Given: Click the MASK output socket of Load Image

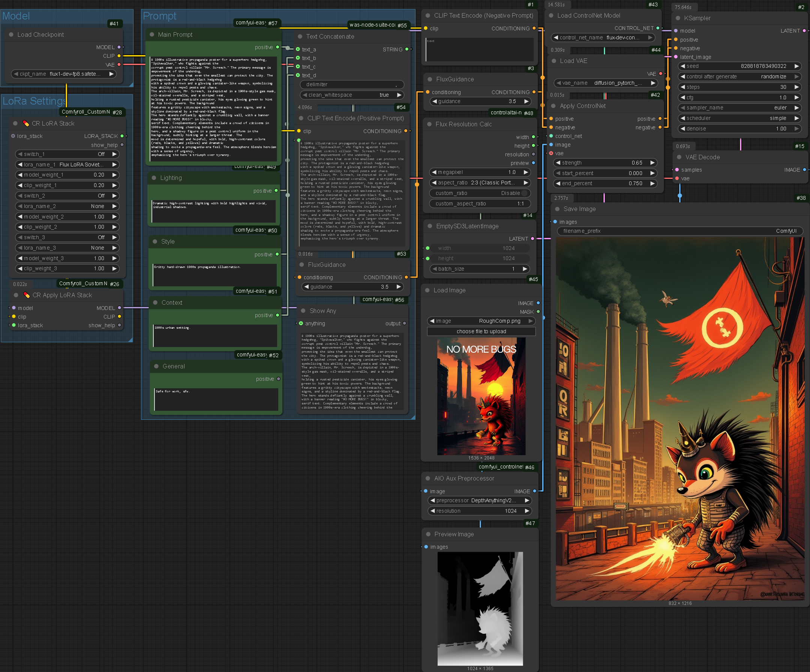Looking at the screenshot, I should 538,312.
